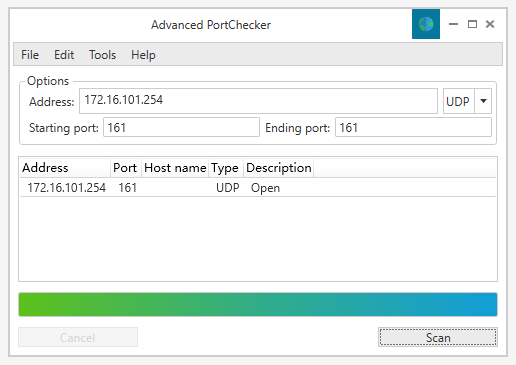Minimize the Advanced PortChecker window
Image resolution: width=516 pixels, height=365 pixels.
tap(453, 24)
